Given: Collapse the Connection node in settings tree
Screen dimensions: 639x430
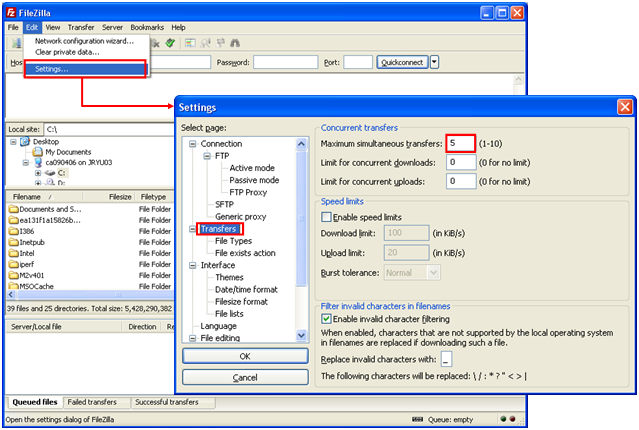Looking at the screenshot, I should (x=193, y=144).
